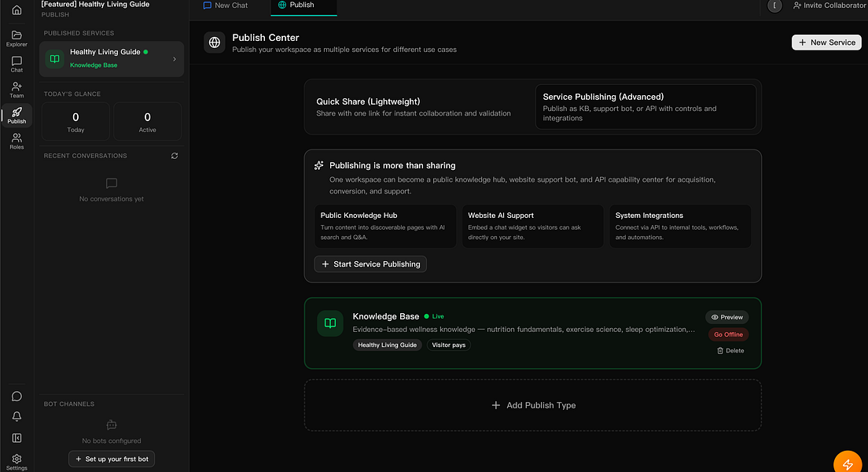Collapse the sidebar panel icon
This screenshot has width=868, height=472.
tap(17, 438)
